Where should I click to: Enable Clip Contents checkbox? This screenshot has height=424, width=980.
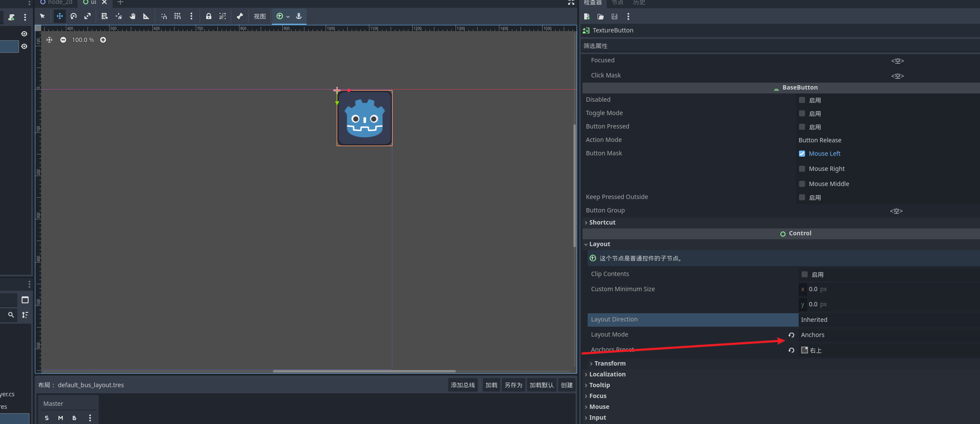tap(805, 274)
